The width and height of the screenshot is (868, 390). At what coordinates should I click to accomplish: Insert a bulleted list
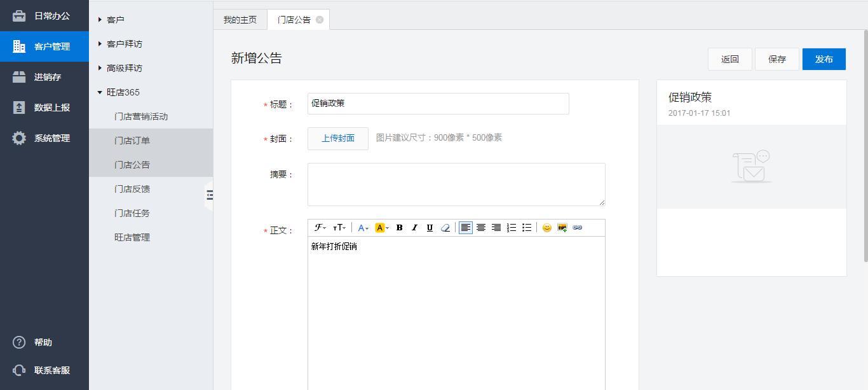pos(527,228)
